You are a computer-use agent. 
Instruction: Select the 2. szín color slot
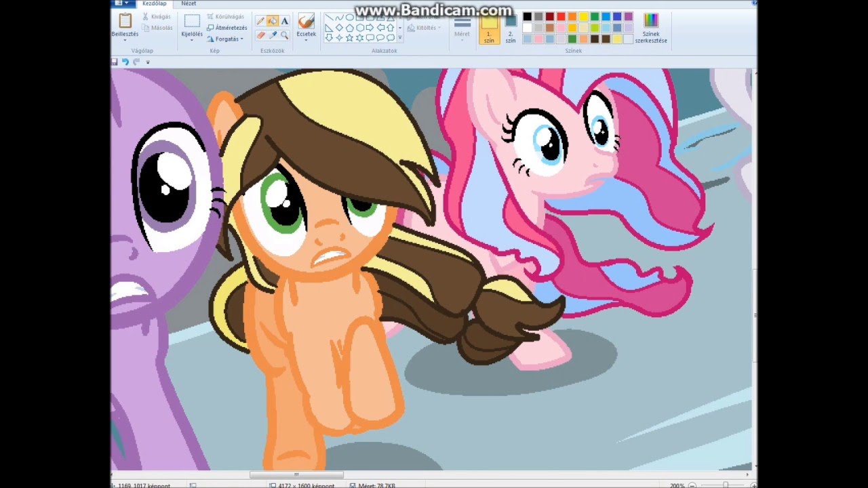[511, 28]
